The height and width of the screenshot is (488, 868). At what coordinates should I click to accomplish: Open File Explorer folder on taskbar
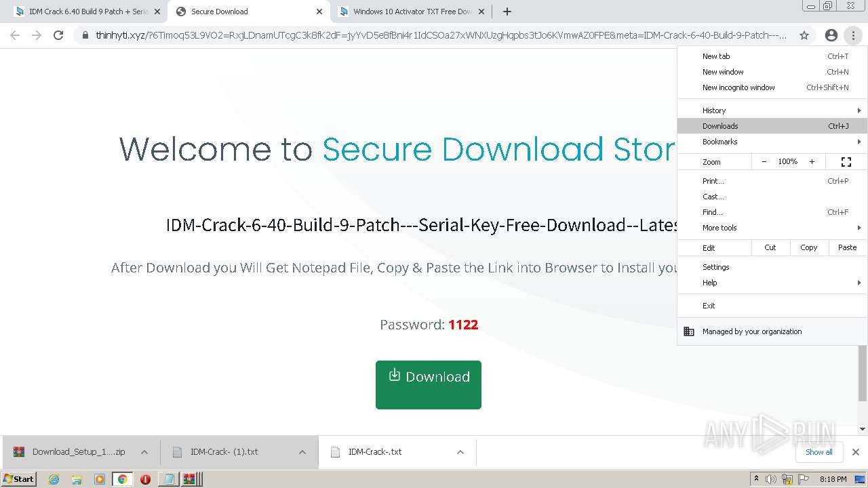[77, 479]
